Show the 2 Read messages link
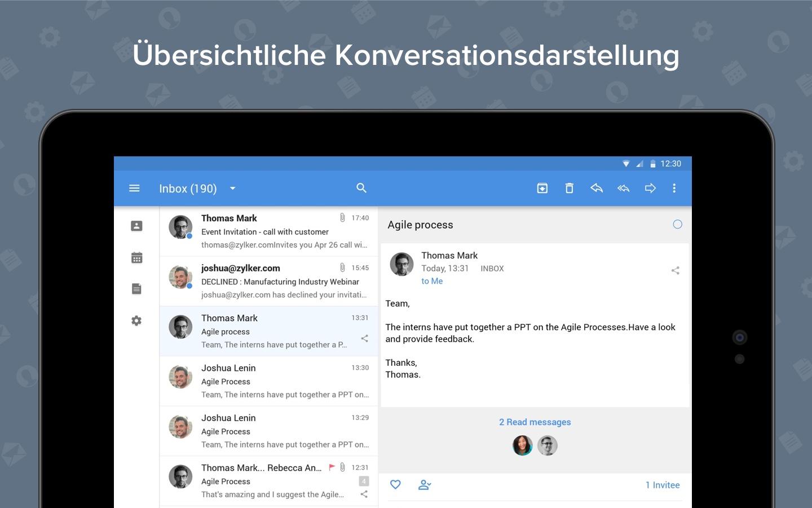This screenshot has height=508, width=812. click(x=535, y=422)
